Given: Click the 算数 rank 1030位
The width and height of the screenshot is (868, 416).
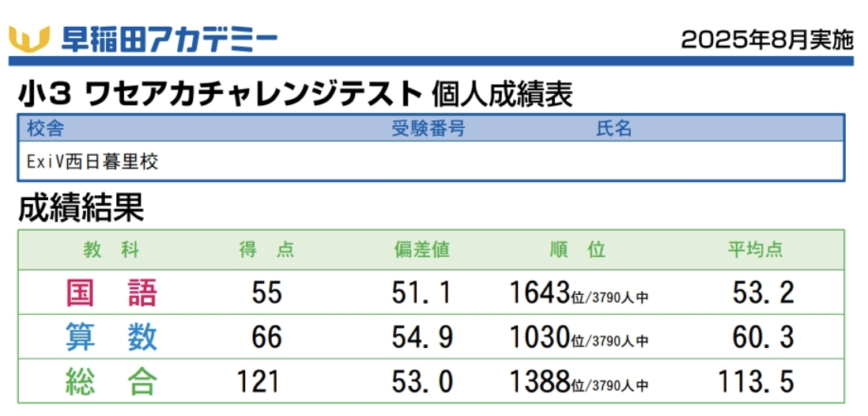Looking at the screenshot, I should click(x=546, y=338).
